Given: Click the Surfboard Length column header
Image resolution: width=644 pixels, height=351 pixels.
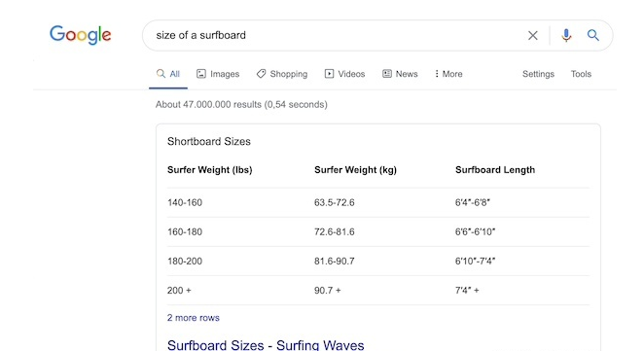Looking at the screenshot, I should (495, 170).
